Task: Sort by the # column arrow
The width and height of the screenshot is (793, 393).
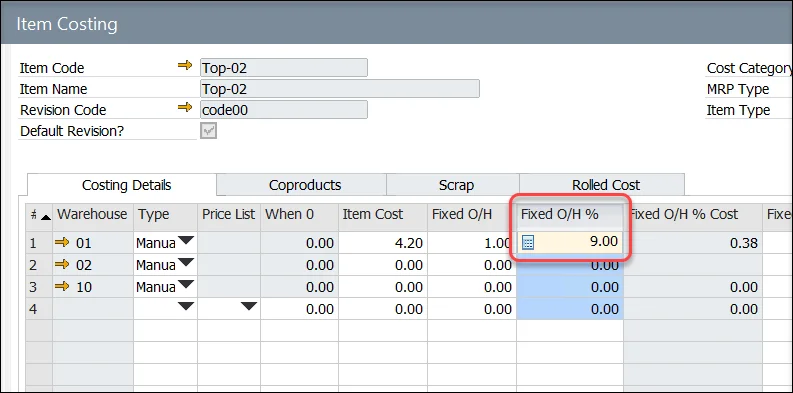Action: point(46,217)
